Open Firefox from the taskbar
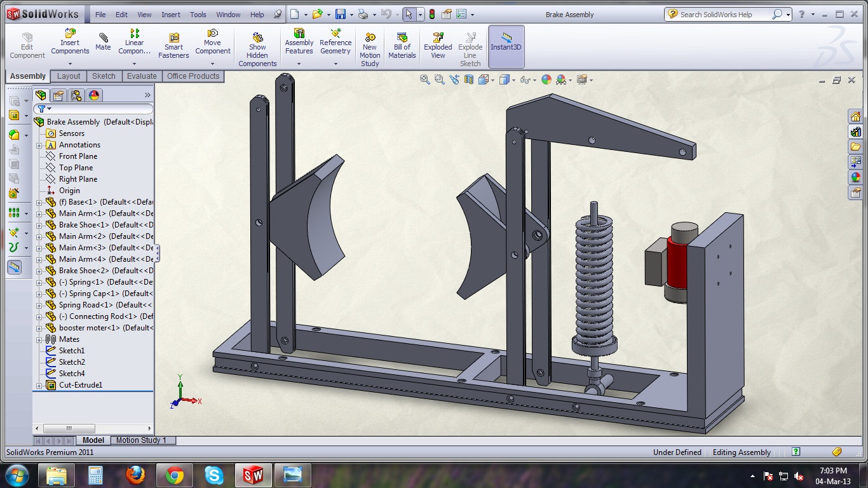Image resolution: width=868 pixels, height=488 pixels. (x=135, y=475)
